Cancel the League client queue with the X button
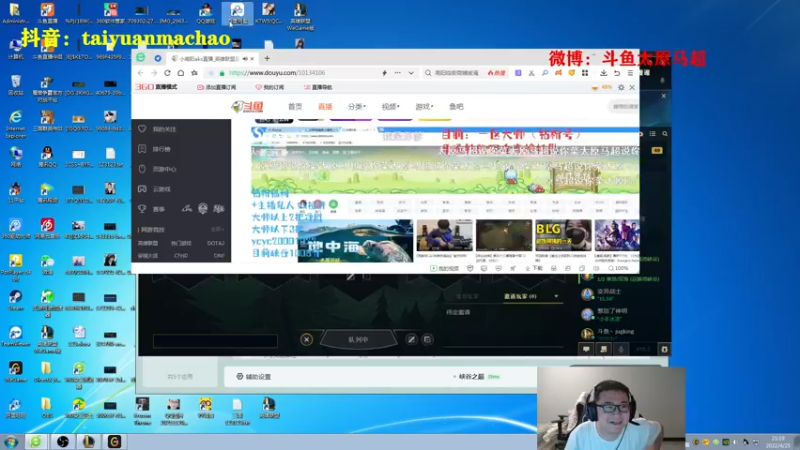Viewport: 800px width, 450px height. point(306,339)
